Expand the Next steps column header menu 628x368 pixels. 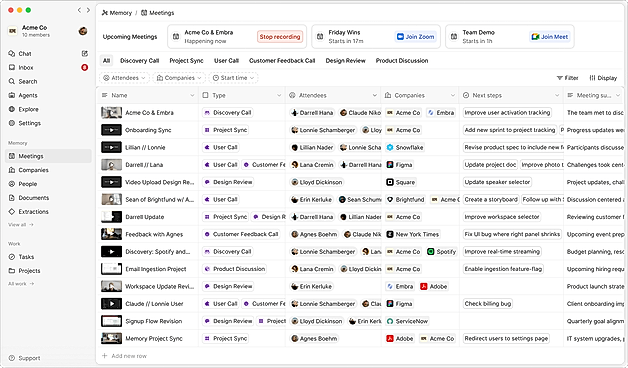(x=557, y=95)
